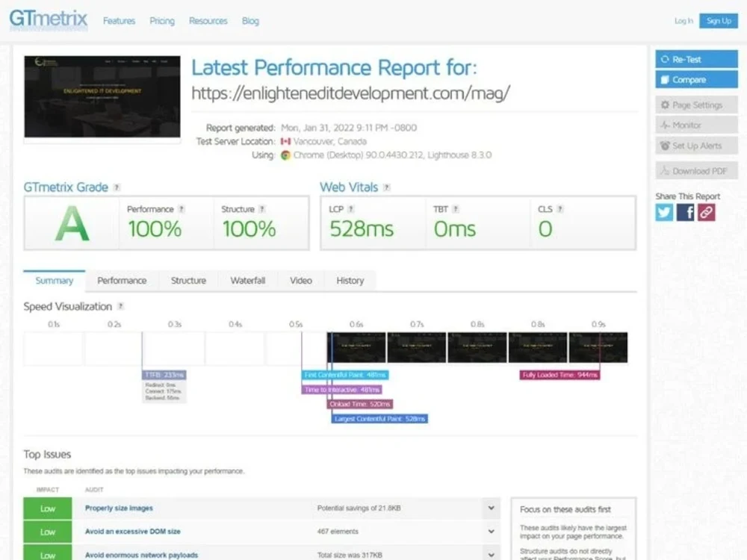Image resolution: width=747 pixels, height=560 pixels.
Task: Go to the Blog page
Action: [250, 21]
